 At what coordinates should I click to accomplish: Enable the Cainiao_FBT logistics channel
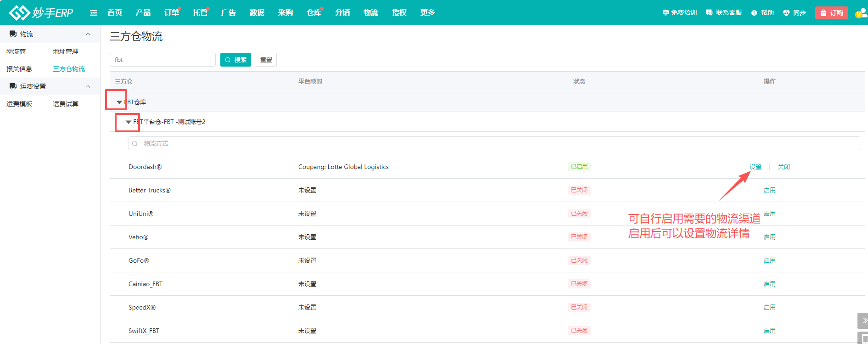(x=769, y=284)
